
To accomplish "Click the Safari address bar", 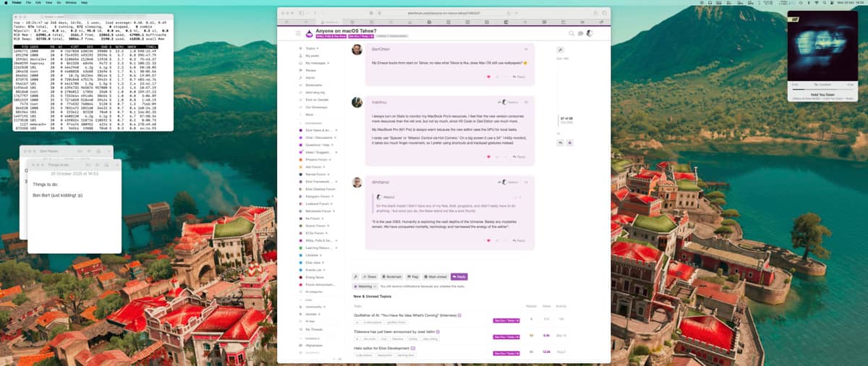I will tap(443, 13).
